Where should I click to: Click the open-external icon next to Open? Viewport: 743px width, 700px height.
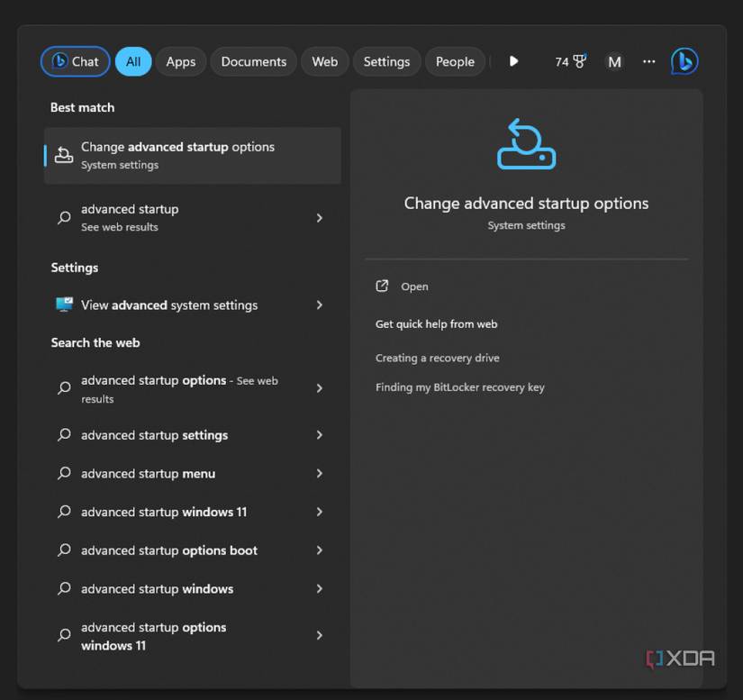(x=382, y=286)
